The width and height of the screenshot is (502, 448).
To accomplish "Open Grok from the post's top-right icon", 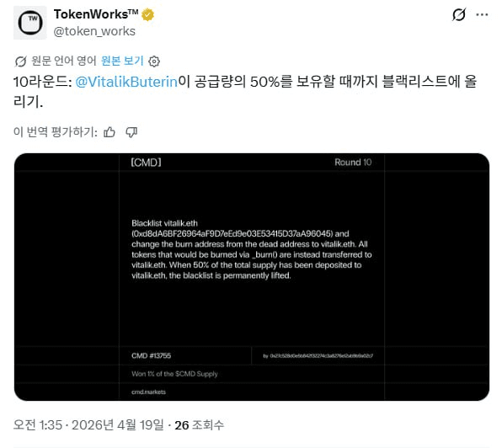I will (459, 14).
